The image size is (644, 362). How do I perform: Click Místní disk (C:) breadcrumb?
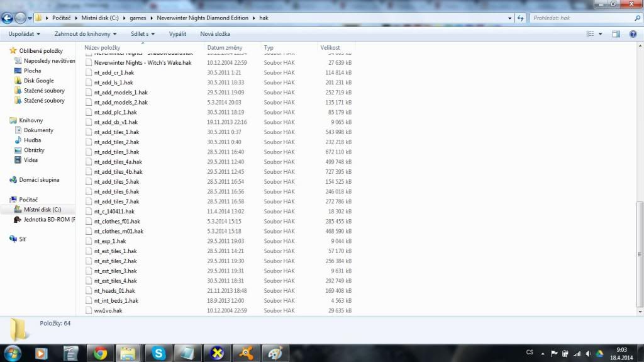(x=100, y=18)
